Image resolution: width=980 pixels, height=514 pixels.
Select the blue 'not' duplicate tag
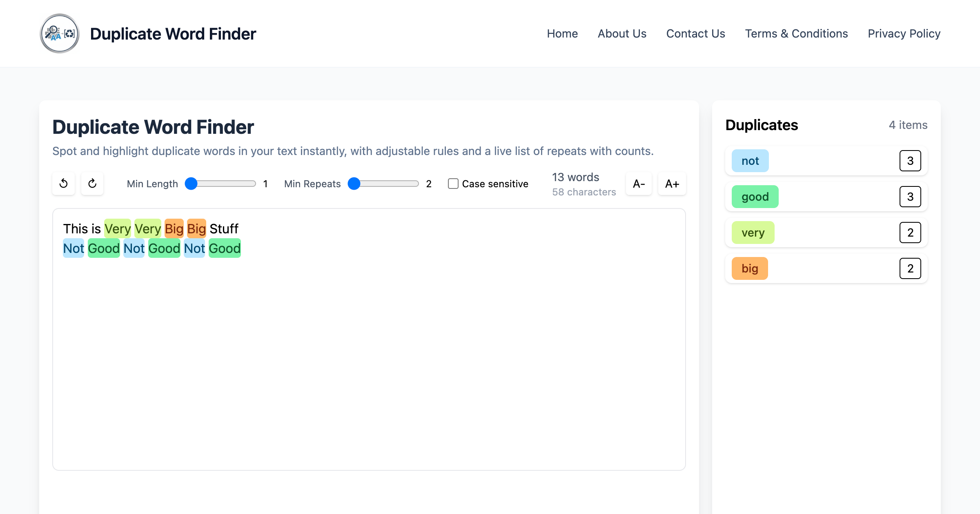750,161
